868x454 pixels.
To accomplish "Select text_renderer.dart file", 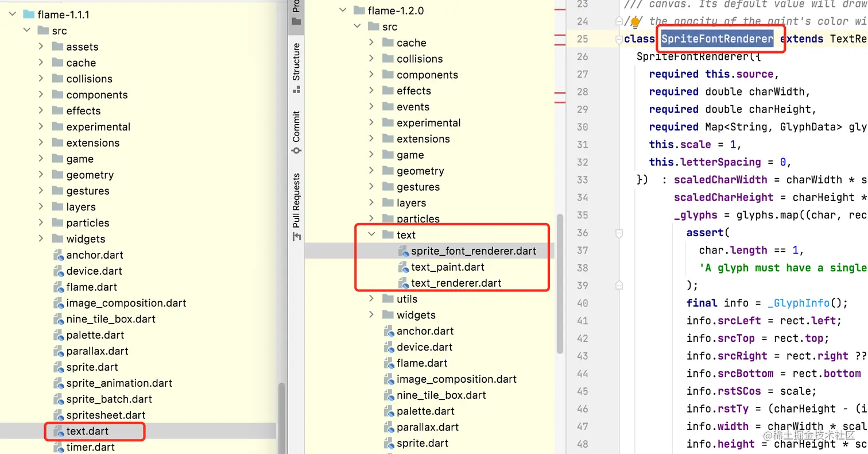I will 456,283.
